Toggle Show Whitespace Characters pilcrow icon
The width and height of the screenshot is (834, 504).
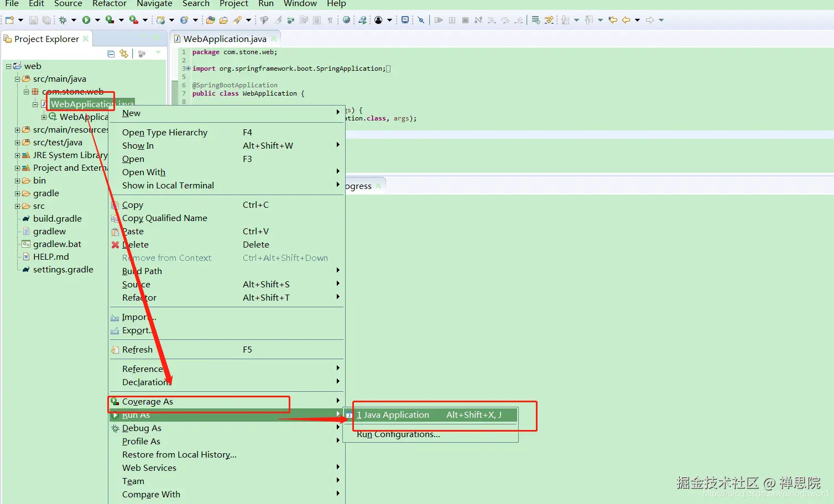click(330, 20)
